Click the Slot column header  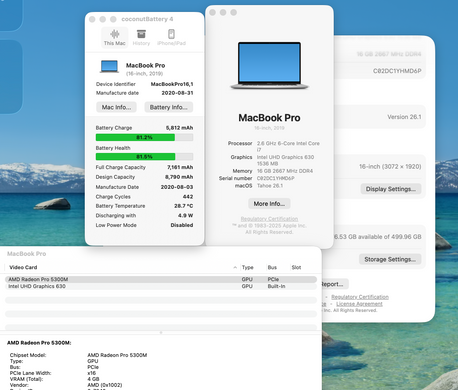296,267
